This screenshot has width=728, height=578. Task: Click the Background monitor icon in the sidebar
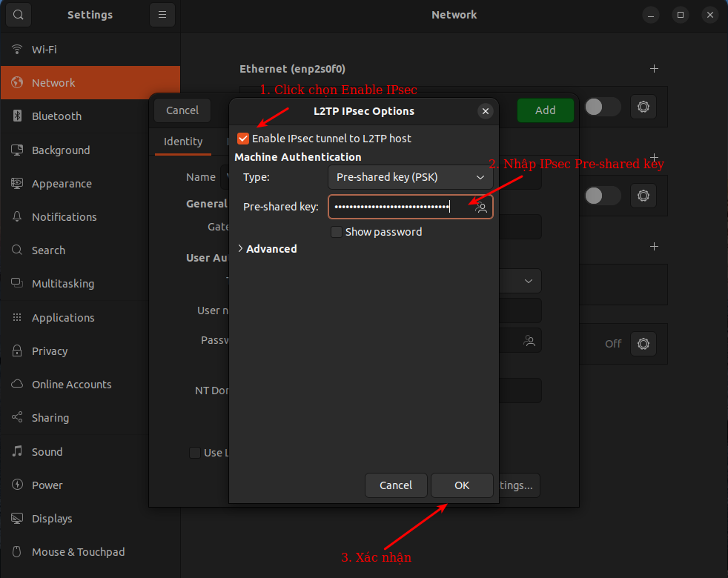pos(17,150)
